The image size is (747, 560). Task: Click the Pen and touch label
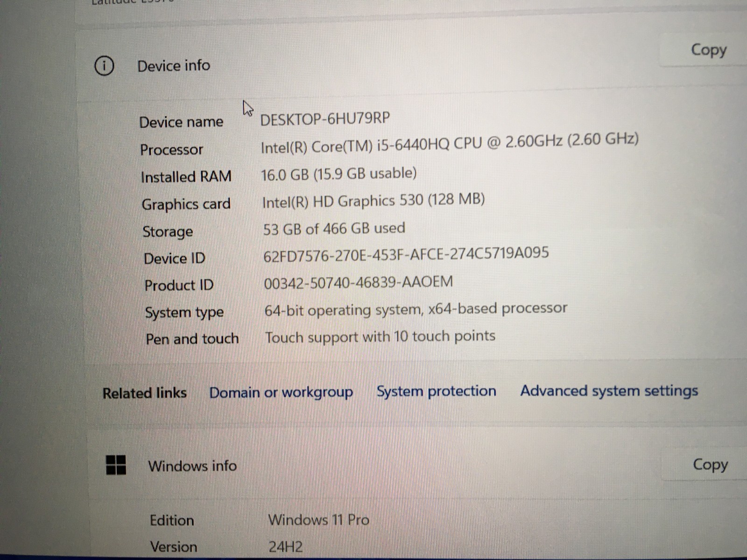pyautogui.click(x=192, y=339)
